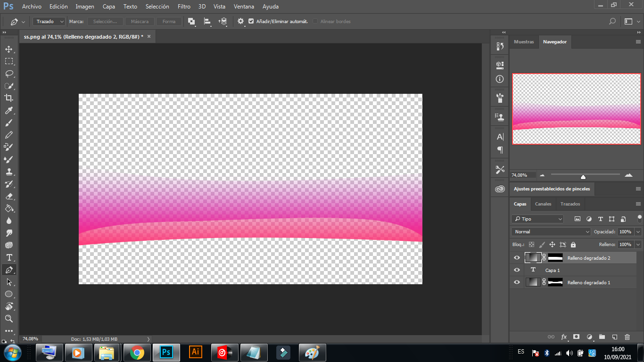
Task: Open the Opacidad value dropdown arrow
Action: click(638, 231)
